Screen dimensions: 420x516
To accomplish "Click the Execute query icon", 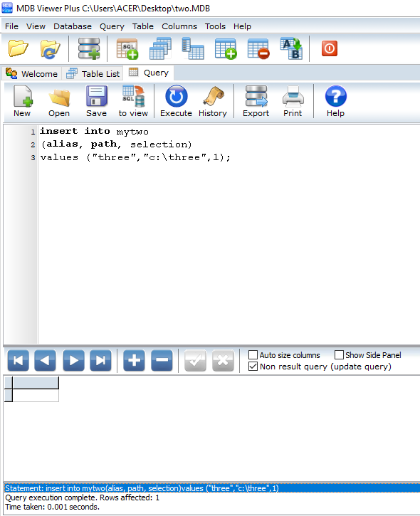I will coord(176,97).
